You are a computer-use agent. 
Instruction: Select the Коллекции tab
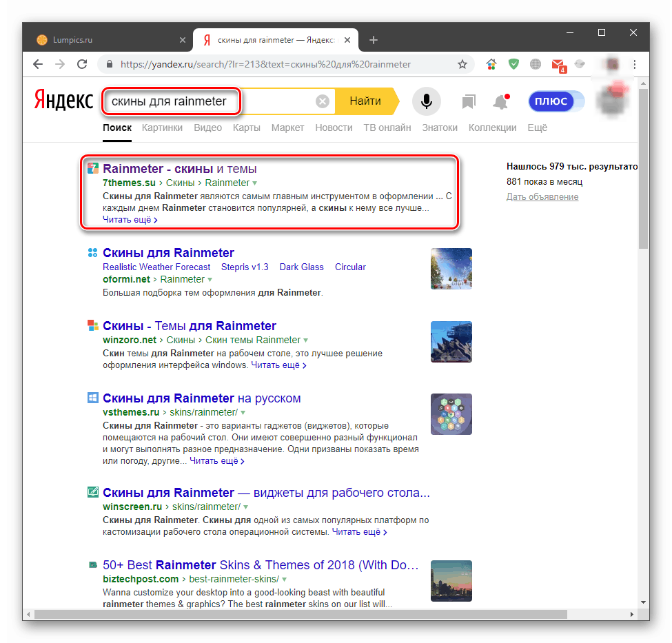[x=492, y=127]
